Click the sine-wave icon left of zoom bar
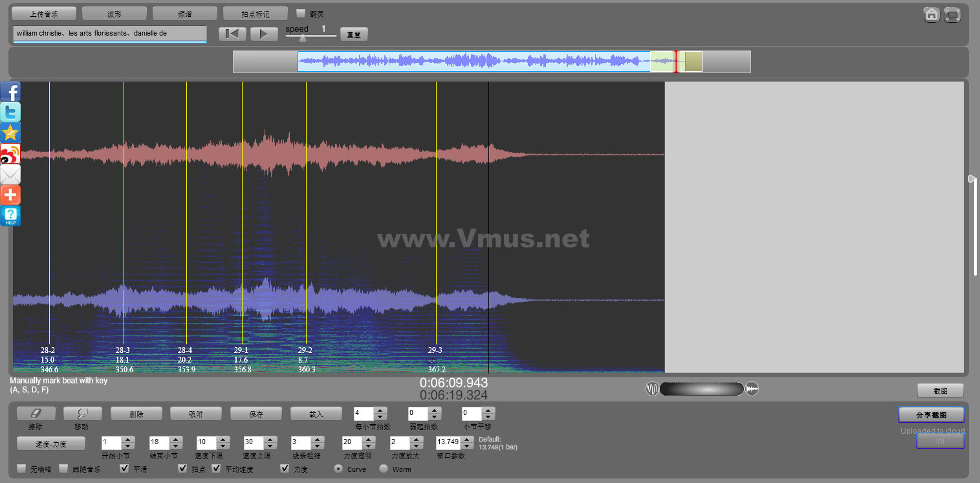The height and width of the screenshot is (483, 980). click(652, 389)
